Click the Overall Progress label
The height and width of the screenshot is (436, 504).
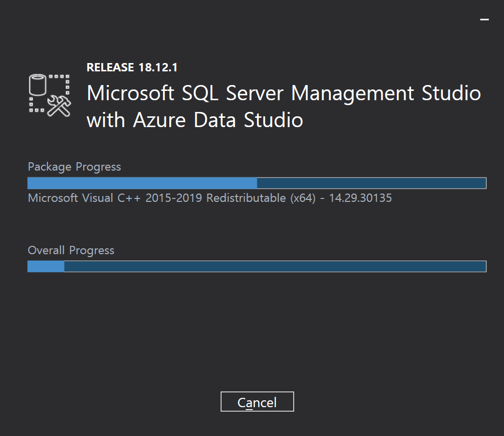(x=71, y=250)
